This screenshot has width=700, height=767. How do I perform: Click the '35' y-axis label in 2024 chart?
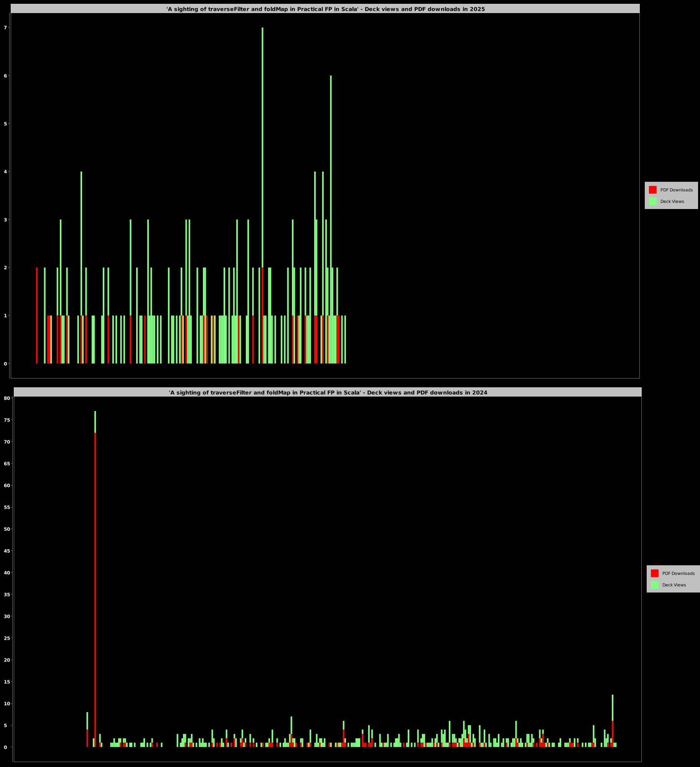[7, 595]
